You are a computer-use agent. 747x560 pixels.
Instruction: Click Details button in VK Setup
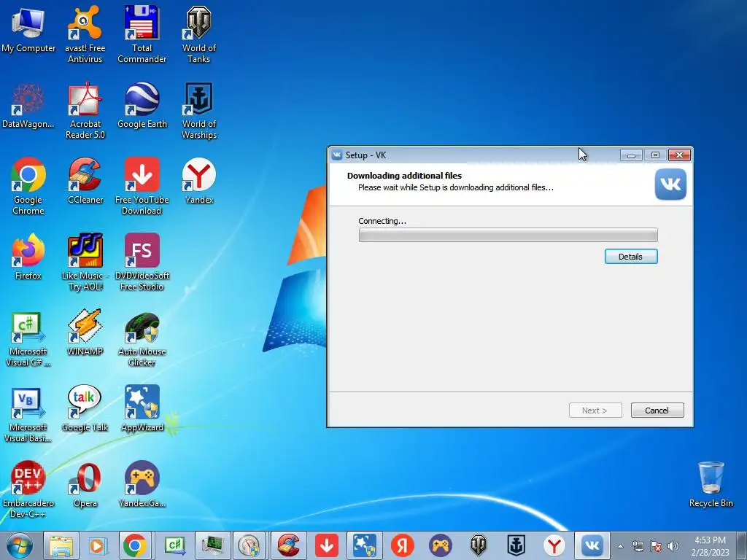click(x=631, y=256)
